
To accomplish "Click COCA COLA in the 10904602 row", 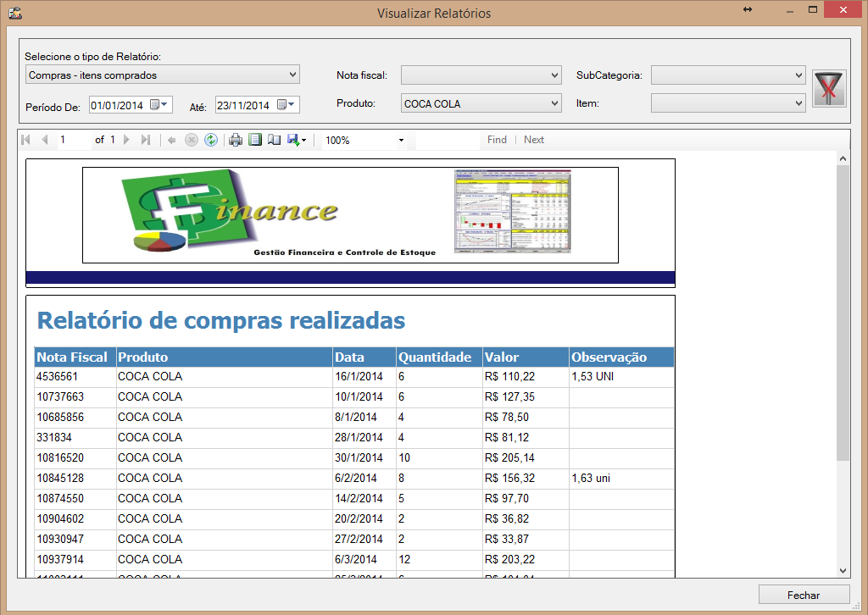I will [150, 518].
